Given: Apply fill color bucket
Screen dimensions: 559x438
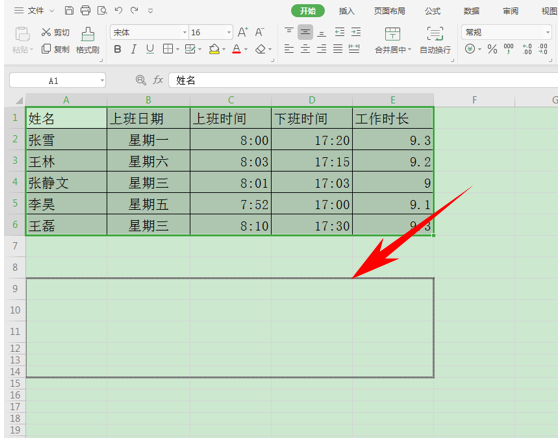Looking at the screenshot, I should (x=214, y=49).
